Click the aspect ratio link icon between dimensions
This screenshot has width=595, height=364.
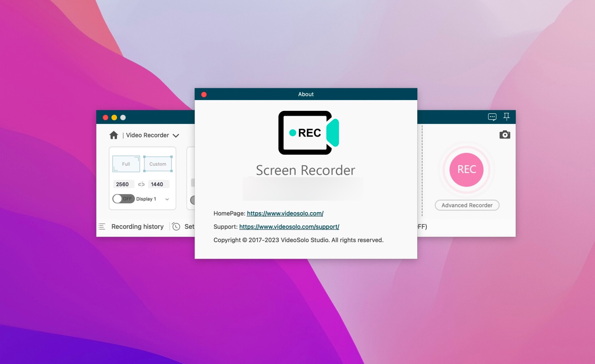coord(141,184)
